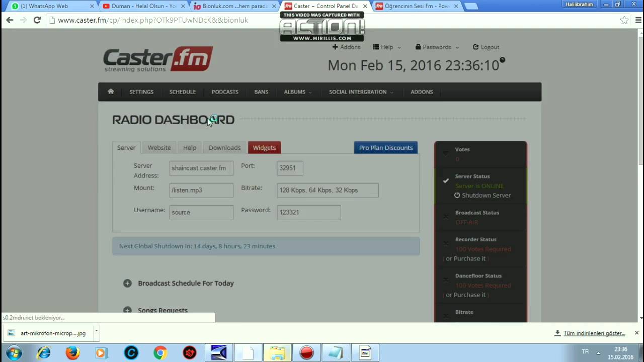644x362 pixels.
Task: Click the Caster.fm logo
Action: (158, 59)
